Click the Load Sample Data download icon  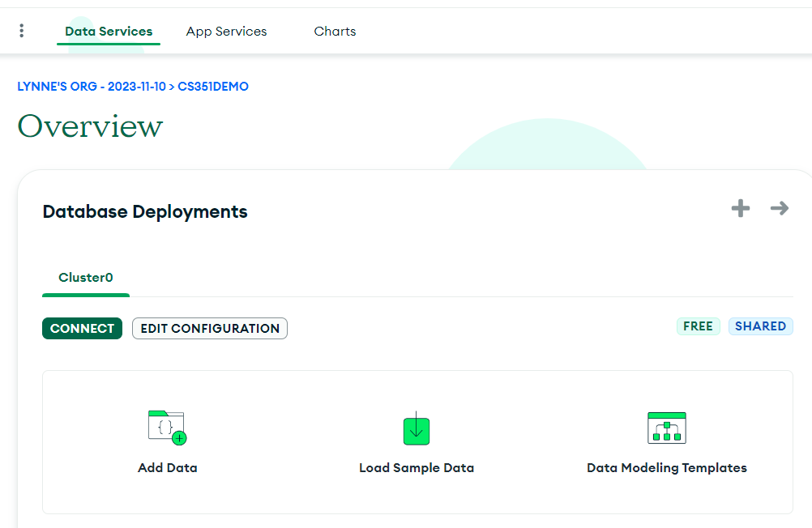click(x=416, y=428)
